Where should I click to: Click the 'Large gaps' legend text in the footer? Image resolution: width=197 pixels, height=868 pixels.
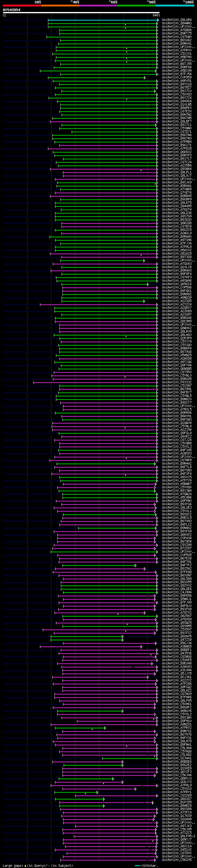pyautogui.click(x=13, y=866)
